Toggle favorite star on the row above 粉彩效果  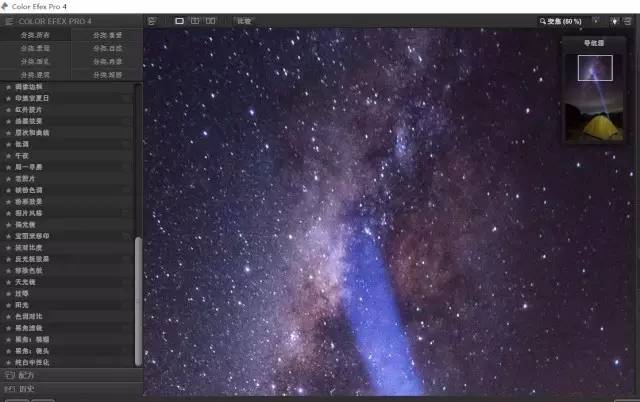8,190
